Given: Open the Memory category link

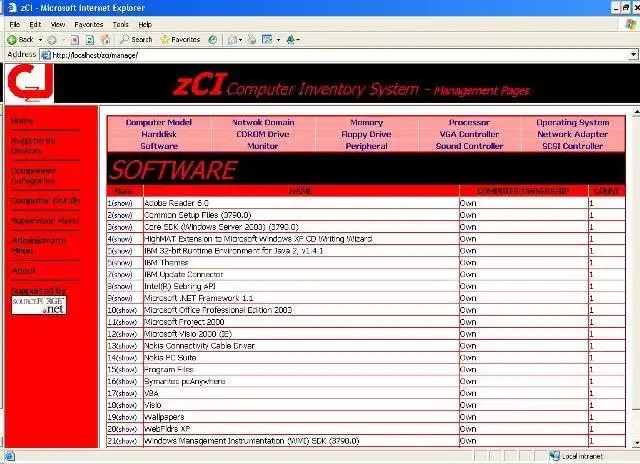Looking at the screenshot, I should [x=367, y=122].
